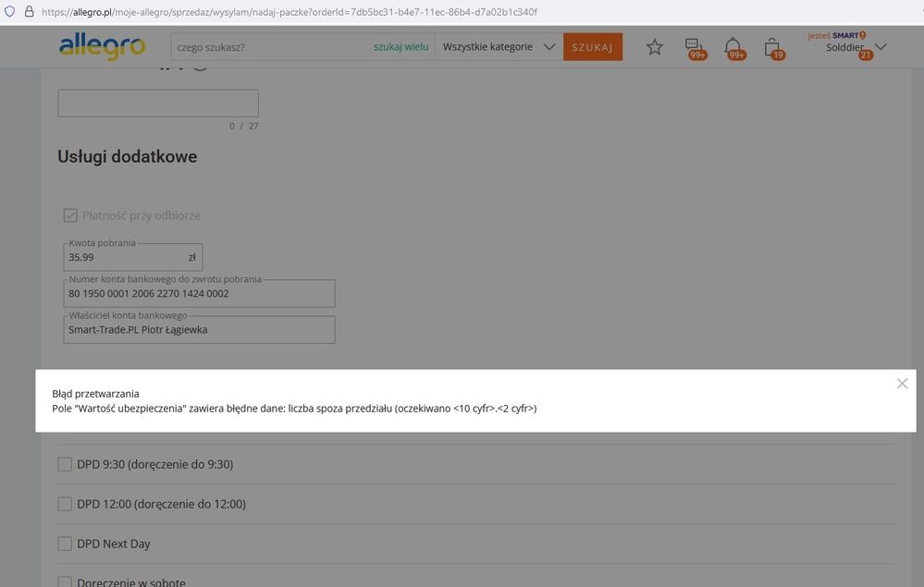Open the messages chat icon
The height and width of the screenshot is (587, 924).
693,47
